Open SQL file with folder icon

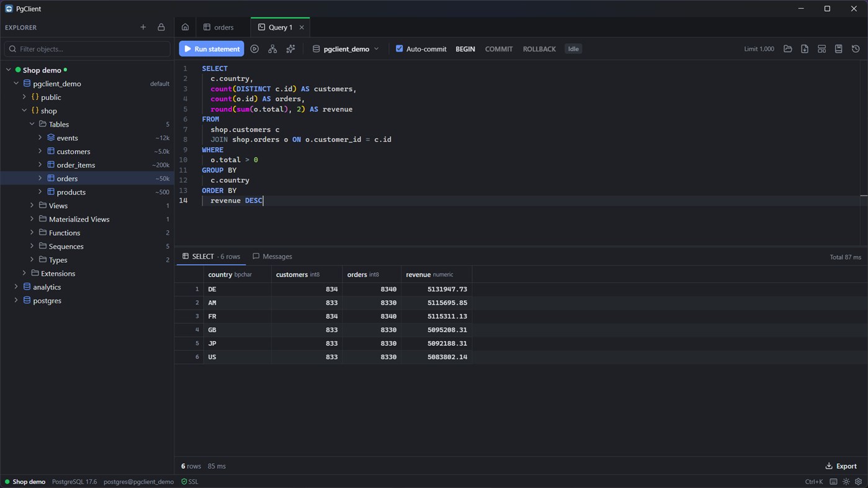[788, 49]
